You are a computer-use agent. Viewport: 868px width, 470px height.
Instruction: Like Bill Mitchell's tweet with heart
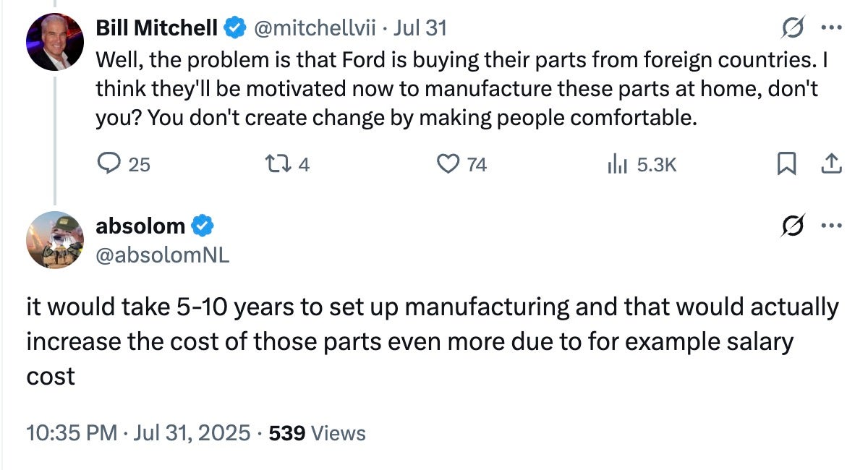(x=462, y=165)
